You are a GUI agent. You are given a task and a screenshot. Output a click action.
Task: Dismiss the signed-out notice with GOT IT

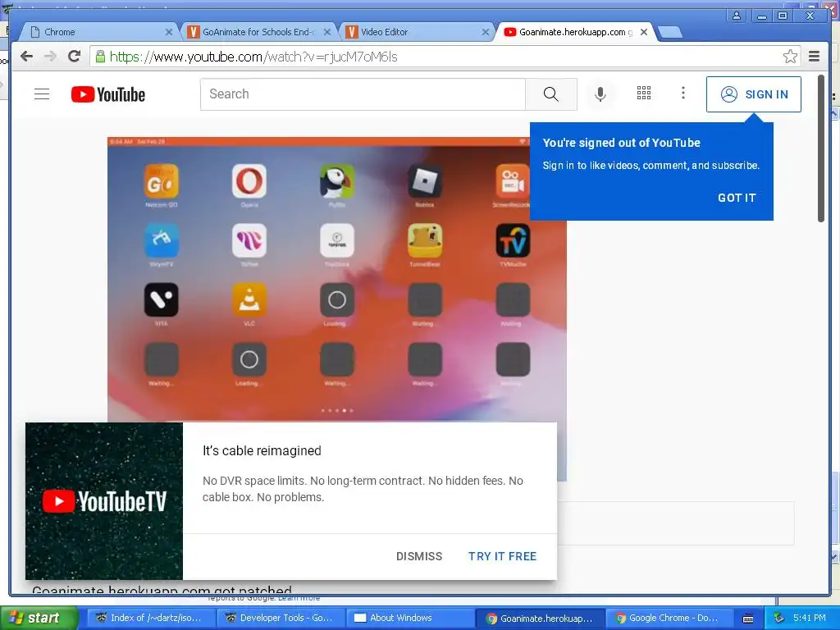tap(737, 198)
